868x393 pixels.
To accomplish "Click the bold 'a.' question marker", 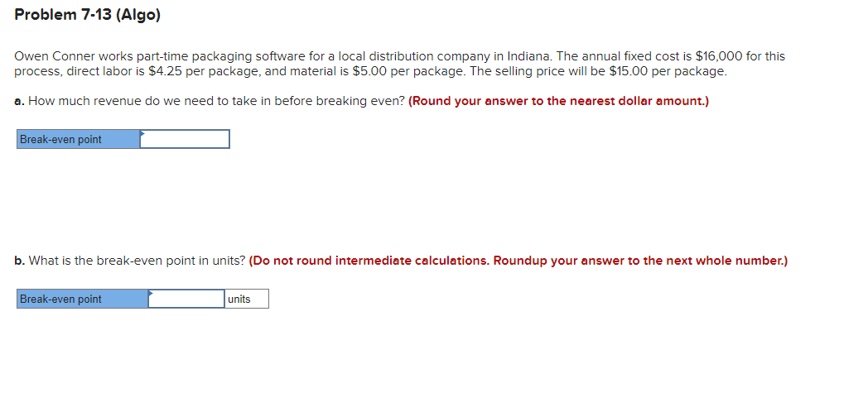I will click(x=19, y=101).
